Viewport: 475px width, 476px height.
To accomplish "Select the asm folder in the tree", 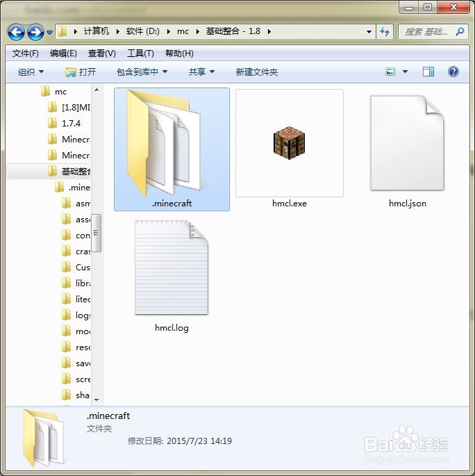I will point(76,203).
